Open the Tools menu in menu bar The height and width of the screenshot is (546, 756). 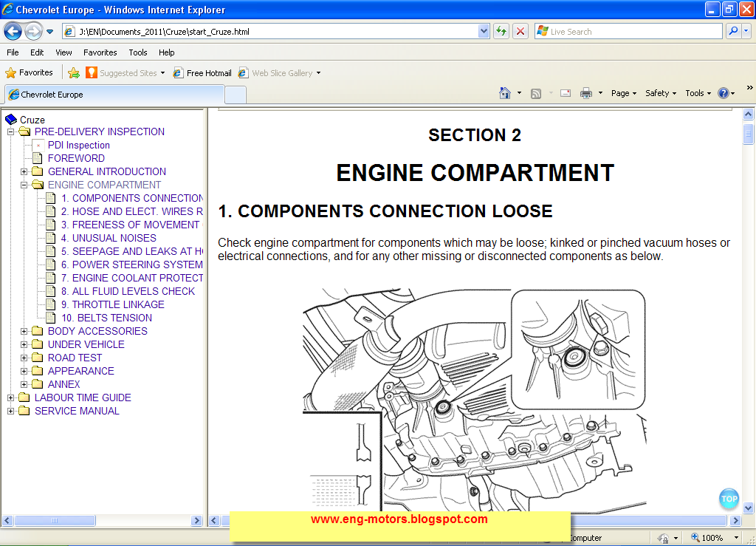(x=138, y=52)
